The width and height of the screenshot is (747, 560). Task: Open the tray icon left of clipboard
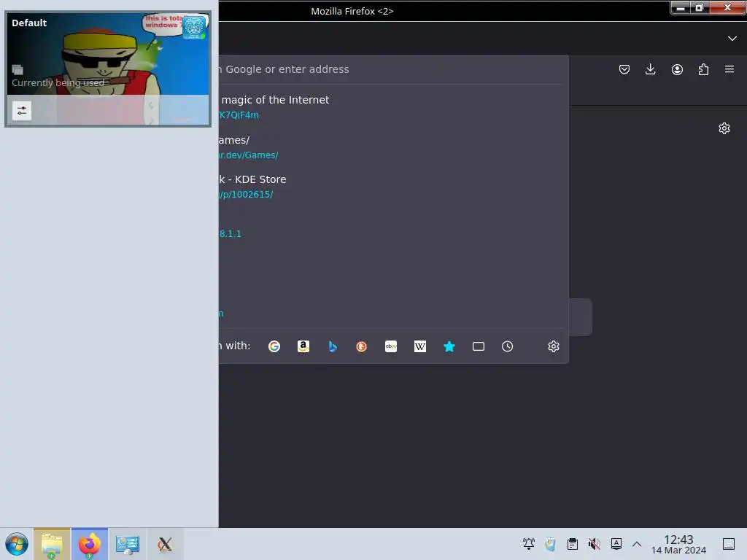point(550,543)
